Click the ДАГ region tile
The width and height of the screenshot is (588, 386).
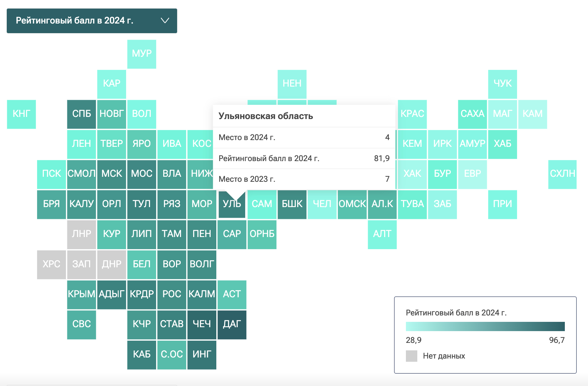click(232, 324)
